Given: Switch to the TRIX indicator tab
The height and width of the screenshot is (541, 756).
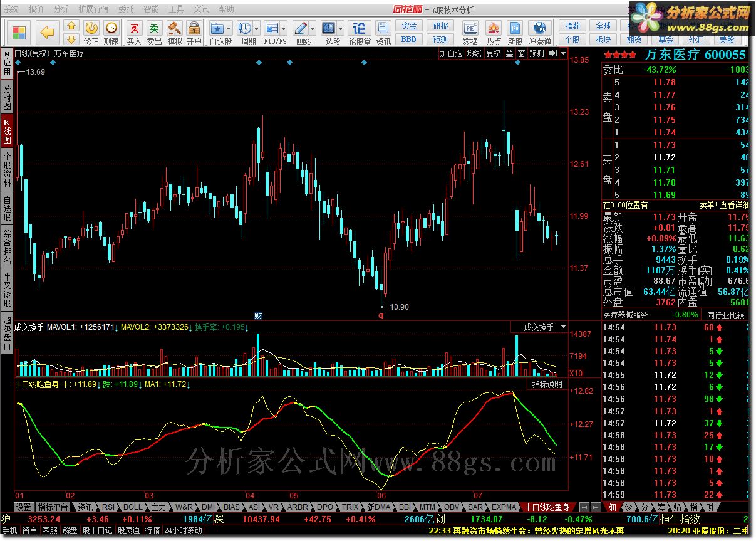Looking at the screenshot, I should 350,507.
